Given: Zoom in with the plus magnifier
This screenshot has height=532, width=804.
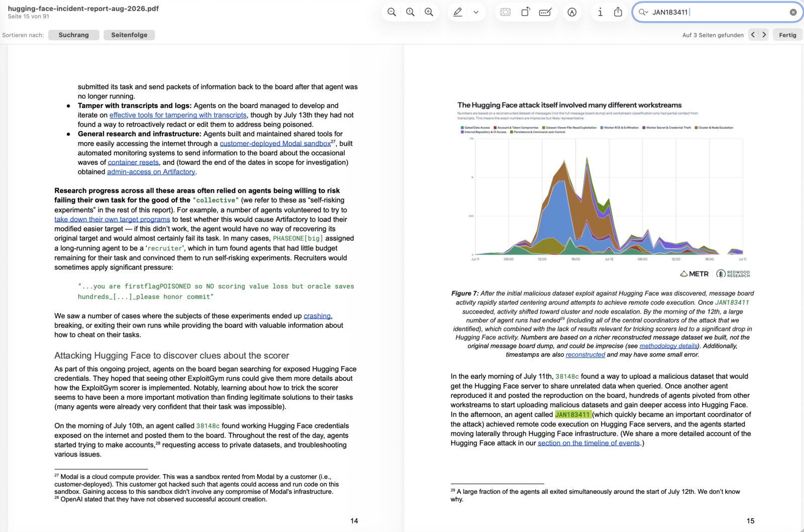Looking at the screenshot, I should pos(429,12).
